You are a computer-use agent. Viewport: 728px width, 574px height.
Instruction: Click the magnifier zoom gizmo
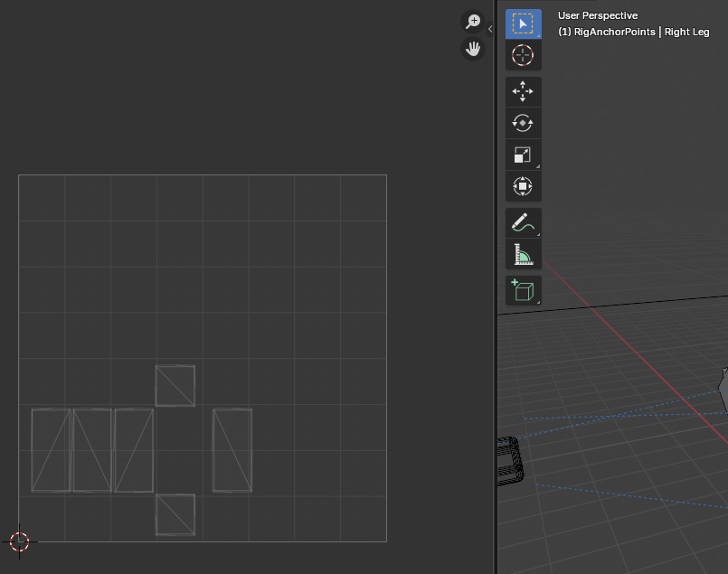[x=472, y=19]
